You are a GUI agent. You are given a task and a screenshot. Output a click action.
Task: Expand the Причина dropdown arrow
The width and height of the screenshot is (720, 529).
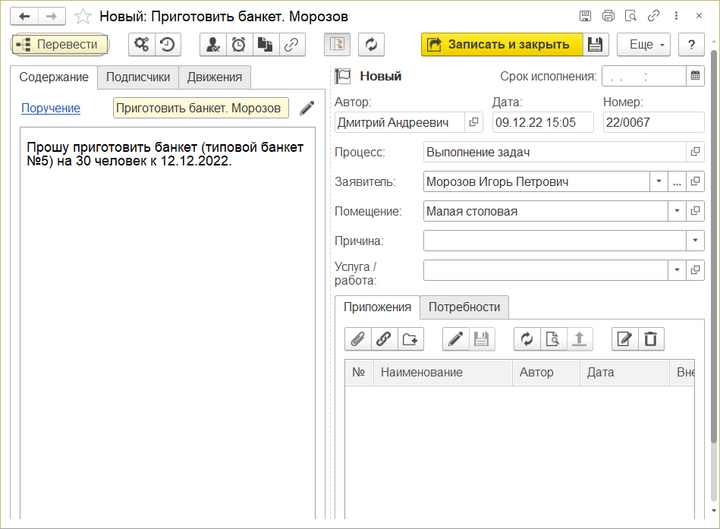pos(695,241)
